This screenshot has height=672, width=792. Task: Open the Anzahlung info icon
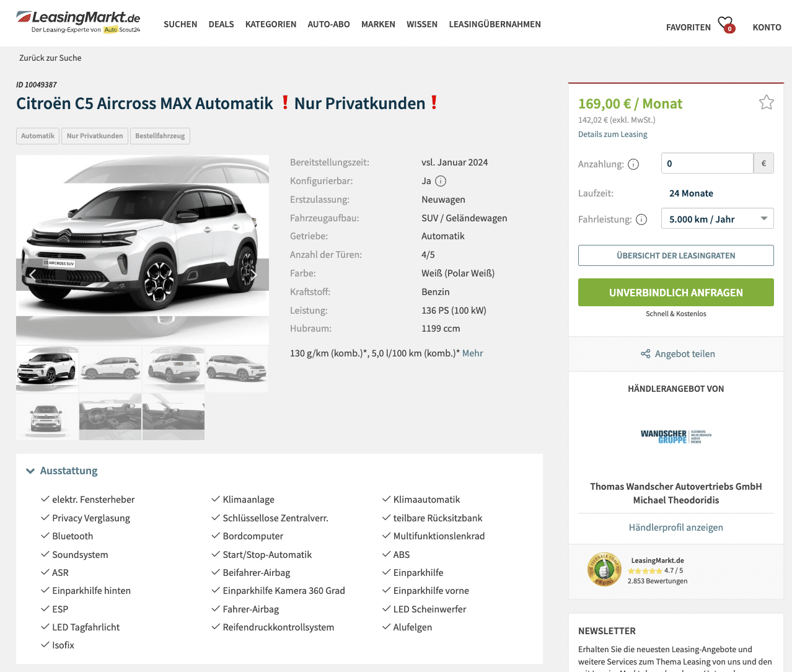[x=633, y=164]
